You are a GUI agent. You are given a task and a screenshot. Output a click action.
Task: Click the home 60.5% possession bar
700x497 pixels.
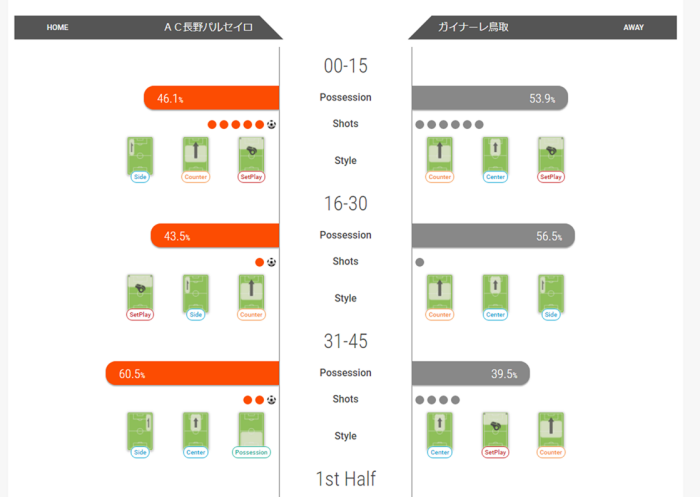pyautogui.click(x=192, y=373)
